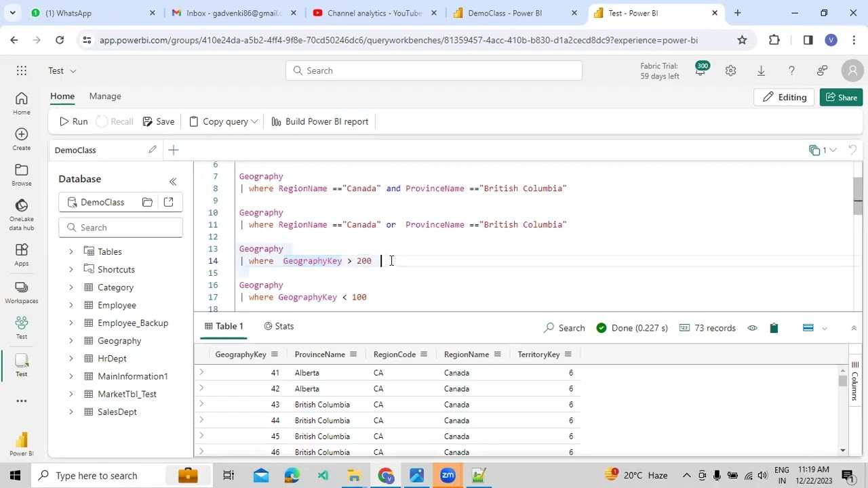Switch to the Home ribbon tab
The height and width of the screenshot is (488, 868).
62,96
